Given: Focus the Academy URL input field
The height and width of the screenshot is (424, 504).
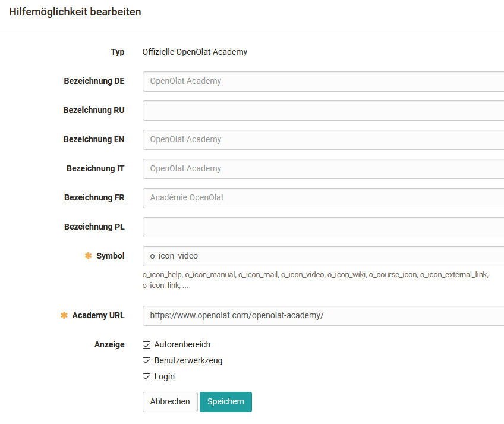Looking at the screenshot, I should pyautogui.click(x=323, y=316).
